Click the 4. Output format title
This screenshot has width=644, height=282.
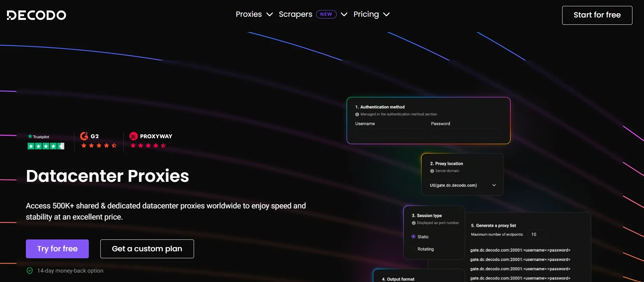point(398,279)
